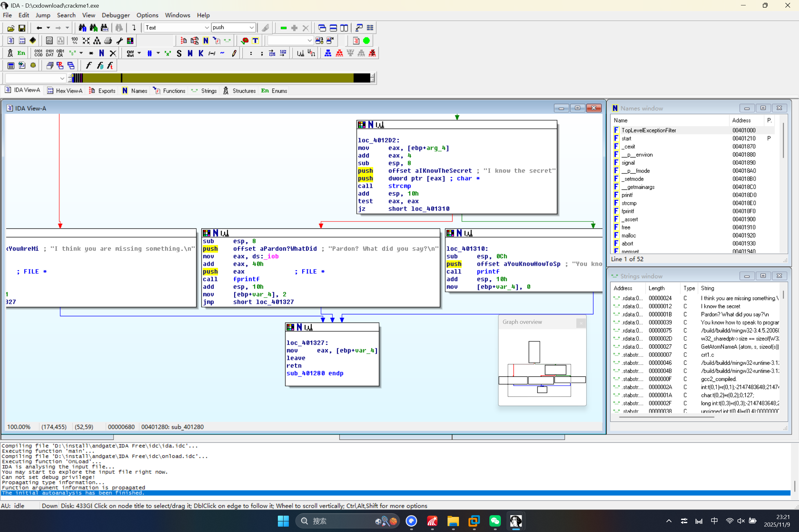
Task: Click the printer icon in toolbar
Action: point(108,41)
